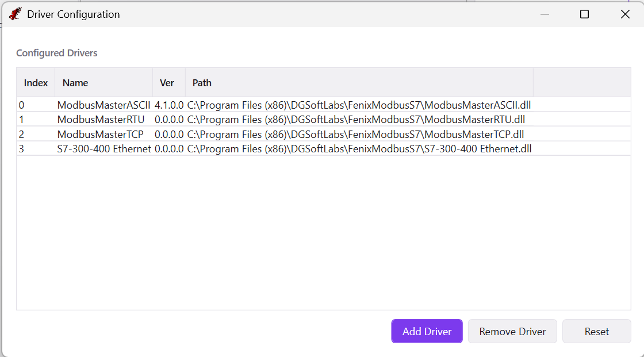Click version 0.0.0.0 in the ModbusMasterTCP row

pyautogui.click(x=169, y=135)
